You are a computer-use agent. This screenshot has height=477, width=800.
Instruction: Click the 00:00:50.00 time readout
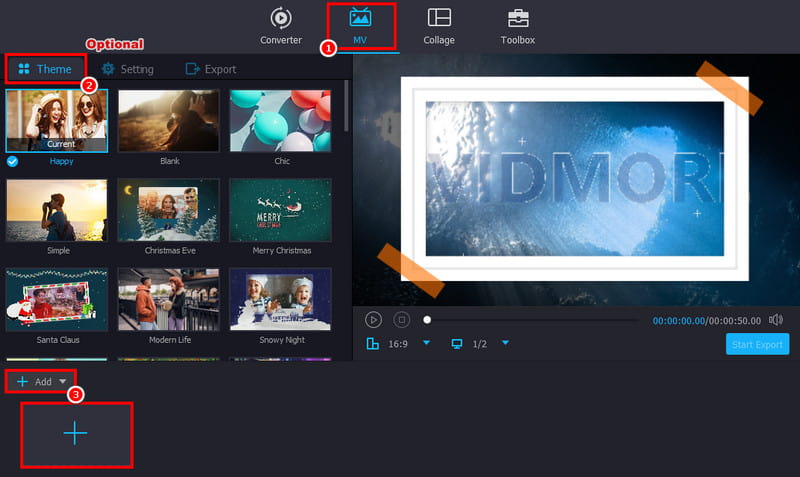point(734,320)
